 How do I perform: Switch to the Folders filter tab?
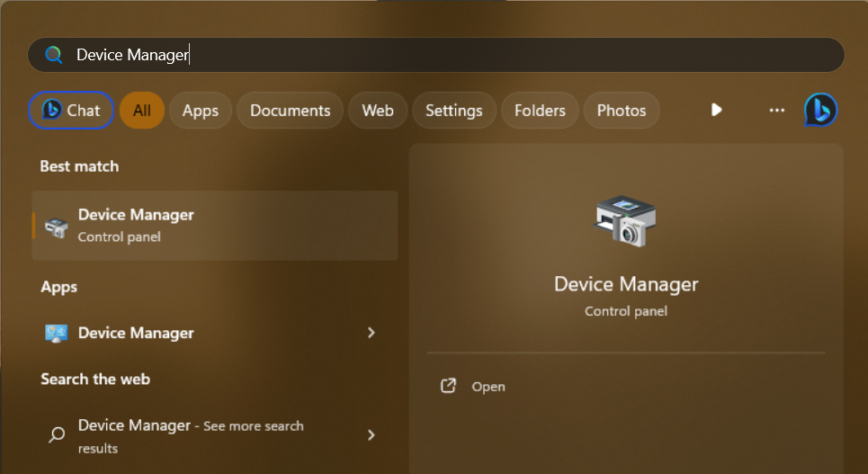click(x=540, y=111)
